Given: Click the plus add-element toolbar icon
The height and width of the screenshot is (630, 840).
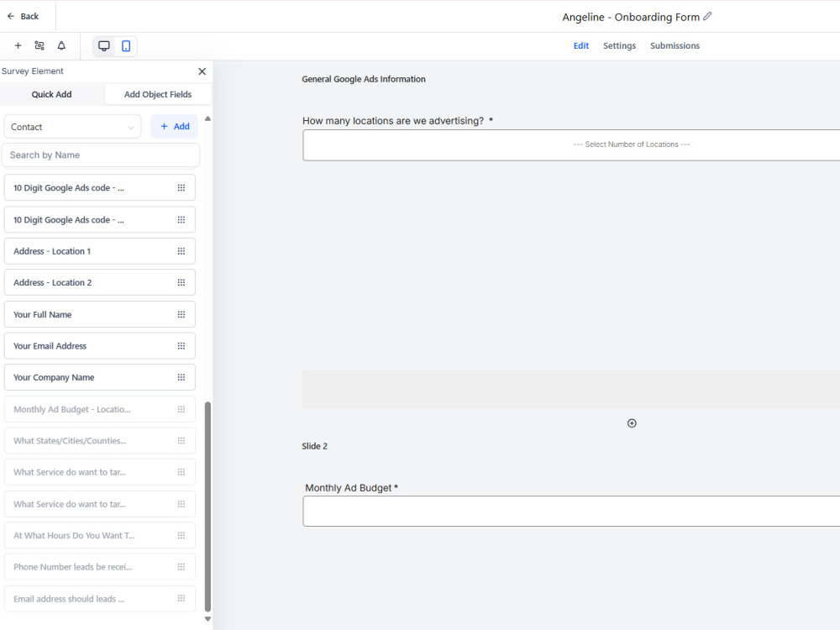Looking at the screenshot, I should coord(18,45).
